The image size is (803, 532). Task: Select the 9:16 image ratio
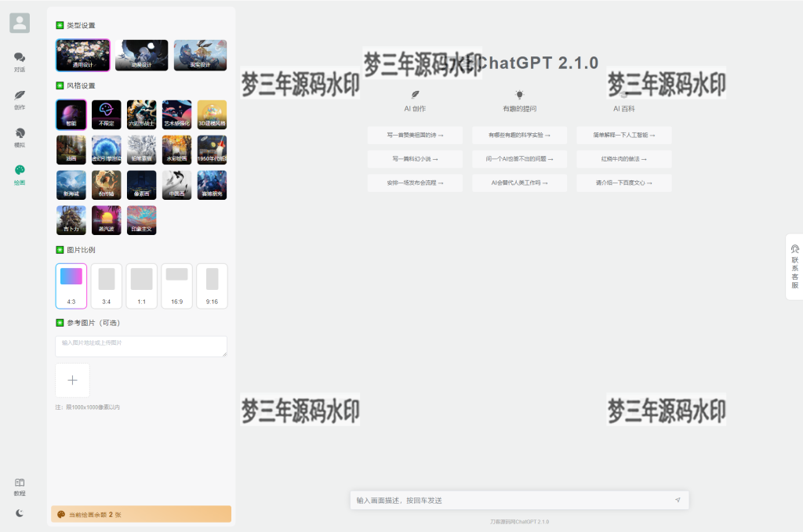tap(212, 286)
